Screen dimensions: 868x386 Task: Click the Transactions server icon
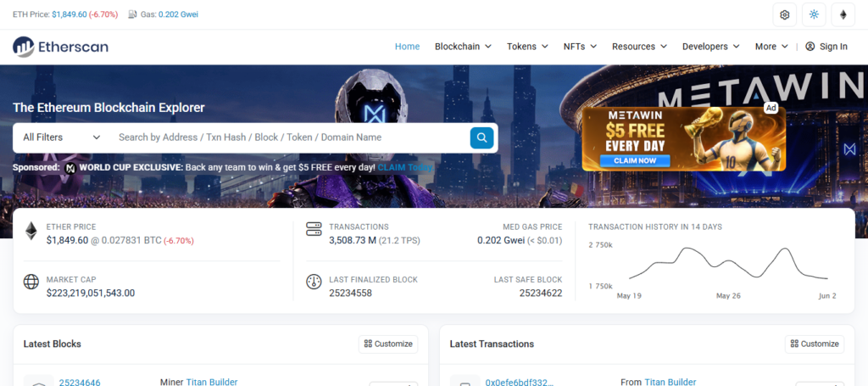tap(314, 229)
